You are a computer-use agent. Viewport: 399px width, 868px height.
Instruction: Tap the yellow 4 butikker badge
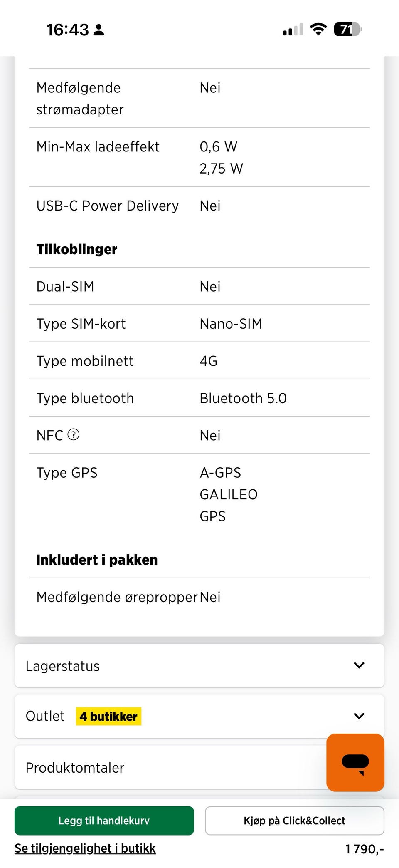(109, 716)
